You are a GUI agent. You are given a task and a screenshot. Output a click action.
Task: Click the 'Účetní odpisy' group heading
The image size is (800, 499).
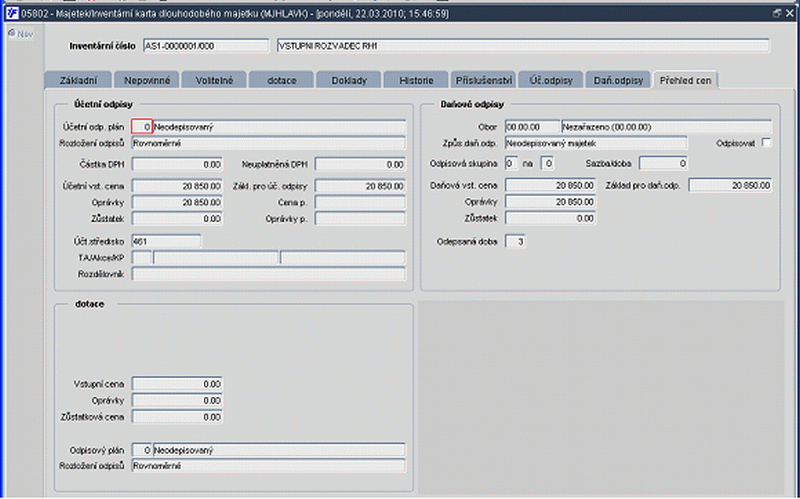pos(103,104)
